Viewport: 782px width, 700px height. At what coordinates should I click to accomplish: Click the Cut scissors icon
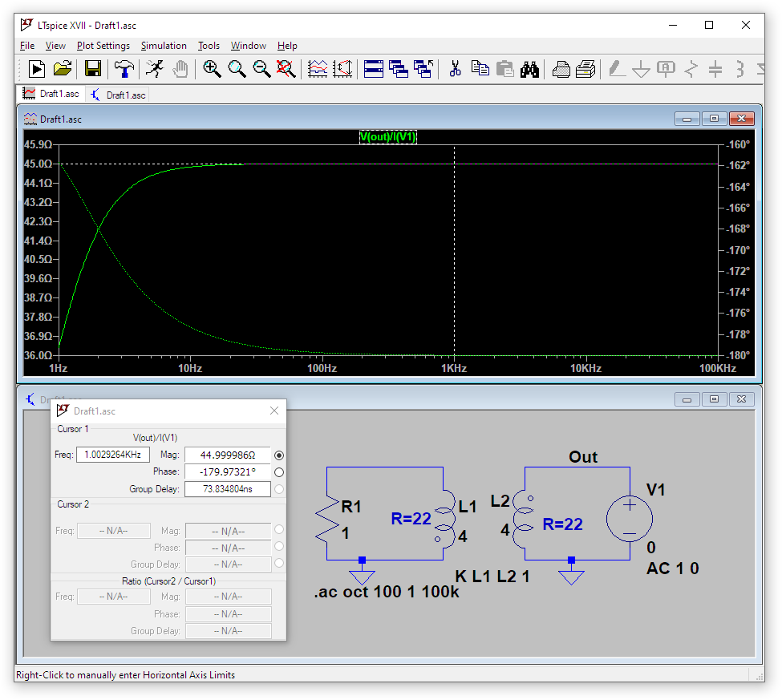click(x=455, y=69)
